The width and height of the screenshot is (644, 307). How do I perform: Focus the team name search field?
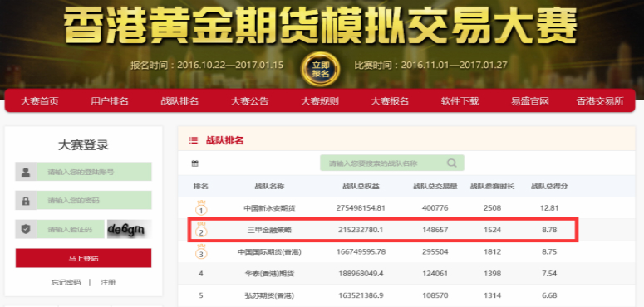392,163
